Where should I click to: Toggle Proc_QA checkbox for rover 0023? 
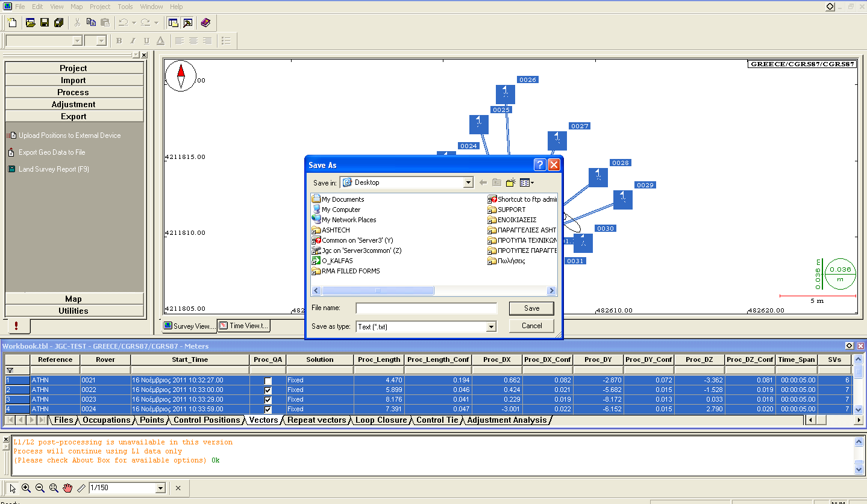[268, 400]
